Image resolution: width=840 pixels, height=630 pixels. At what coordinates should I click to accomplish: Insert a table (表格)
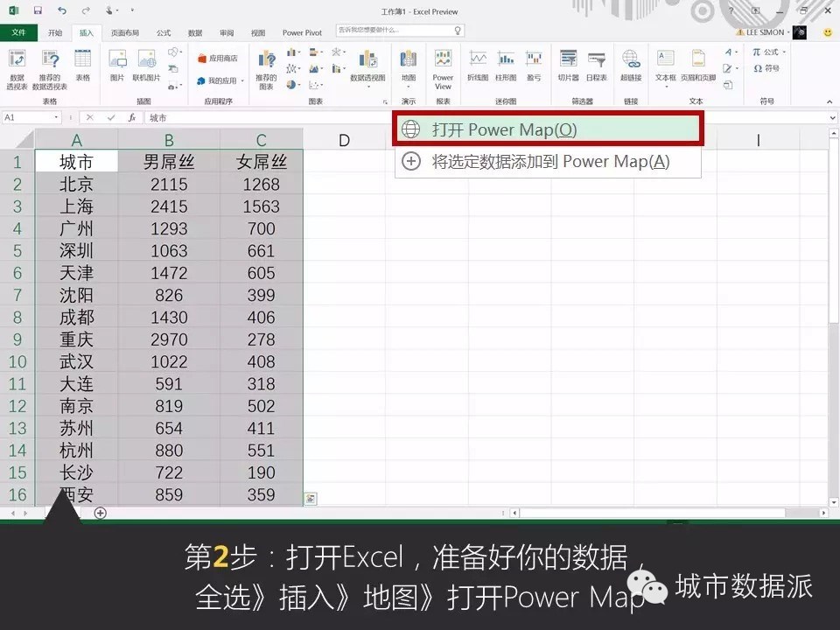click(x=82, y=66)
